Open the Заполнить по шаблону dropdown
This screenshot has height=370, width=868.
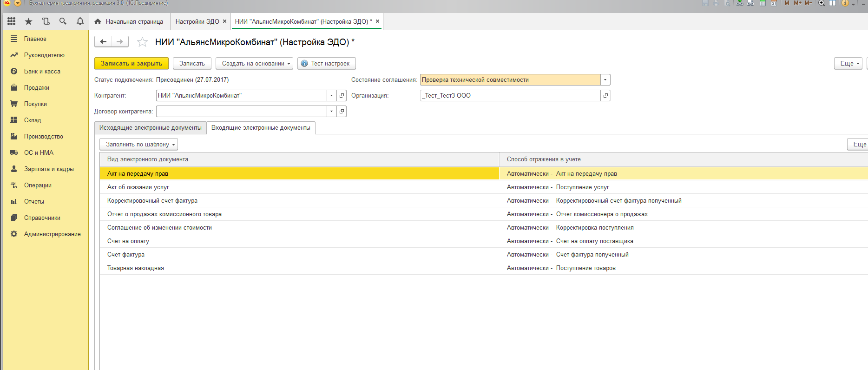click(x=138, y=145)
